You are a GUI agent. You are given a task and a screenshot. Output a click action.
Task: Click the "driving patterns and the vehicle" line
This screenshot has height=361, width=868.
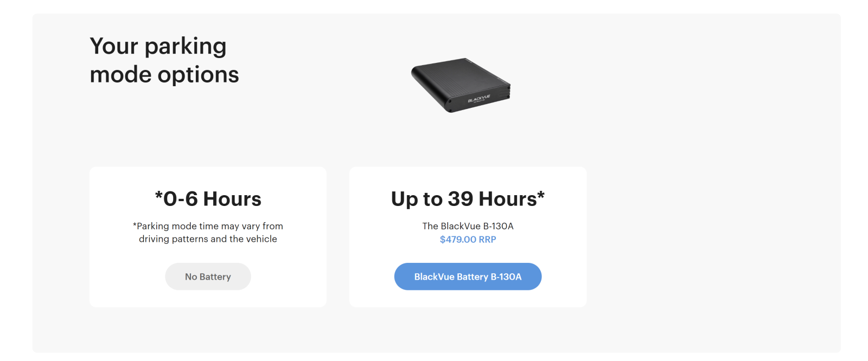(208, 239)
